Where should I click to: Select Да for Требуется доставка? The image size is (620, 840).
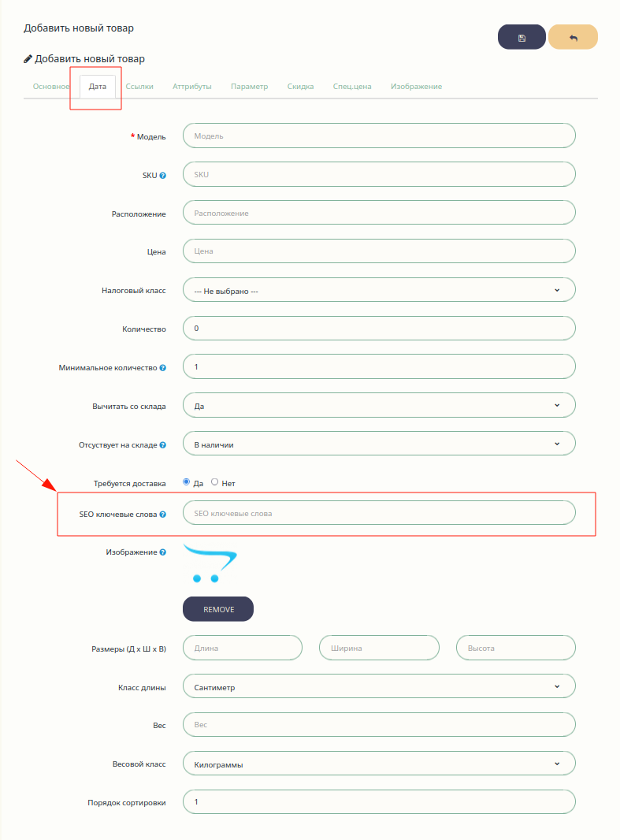point(187,481)
